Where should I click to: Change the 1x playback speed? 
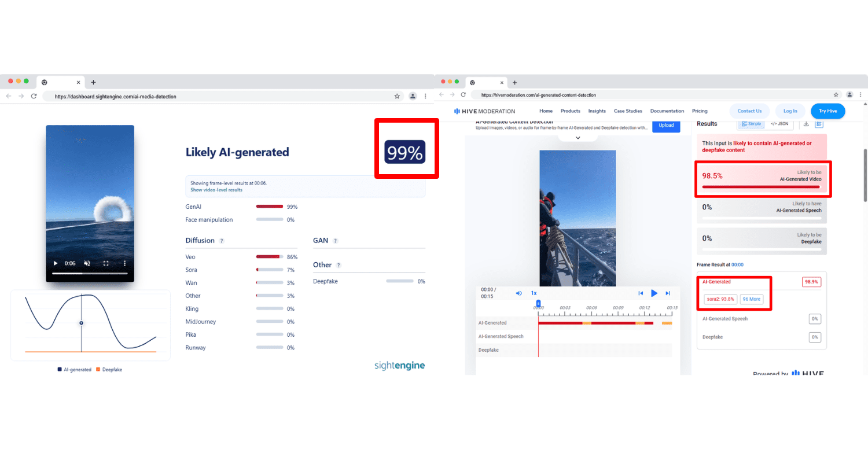click(x=534, y=293)
